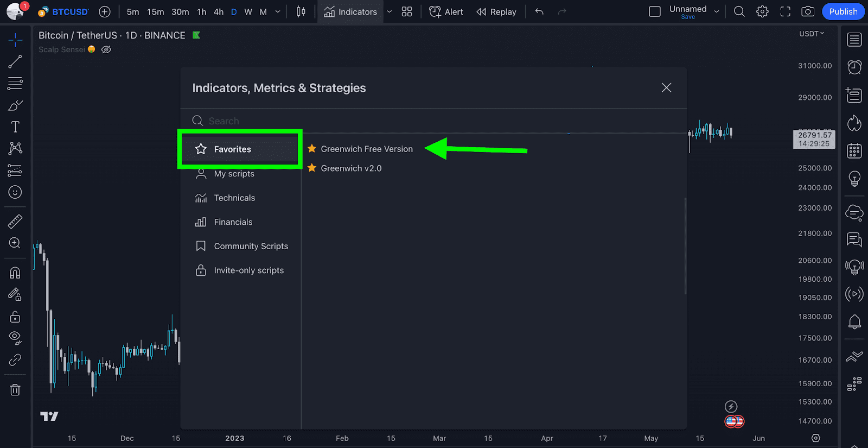Select the M monthly timeframe
868x448 pixels.
[x=263, y=11]
